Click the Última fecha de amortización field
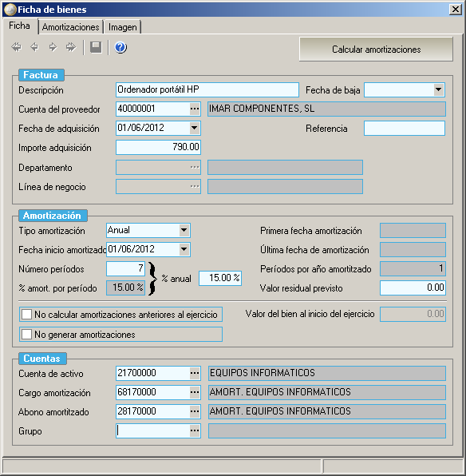This screenshot has width=466, height=476. click(x=413, y=249)
